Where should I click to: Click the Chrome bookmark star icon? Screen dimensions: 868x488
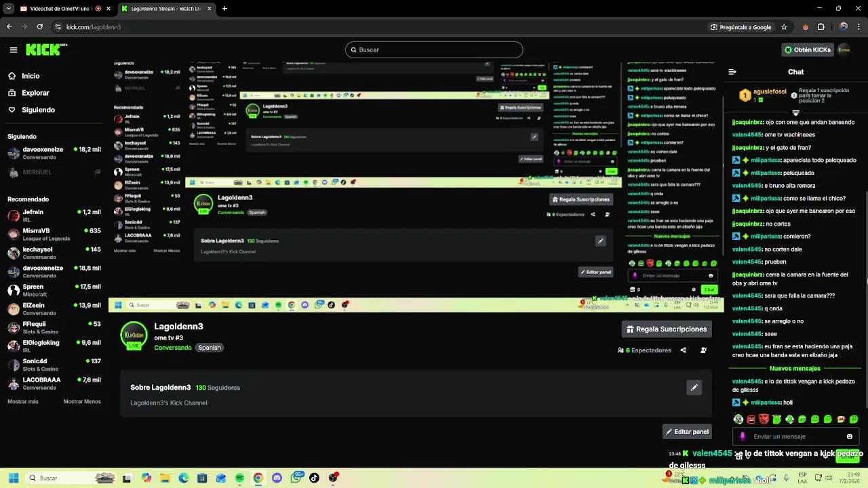pyautogui.click(x=784, y=27)
